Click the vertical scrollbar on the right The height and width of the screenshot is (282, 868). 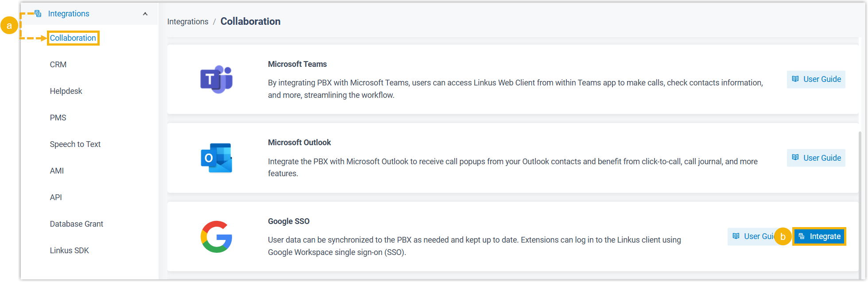(x=860, y=199)
